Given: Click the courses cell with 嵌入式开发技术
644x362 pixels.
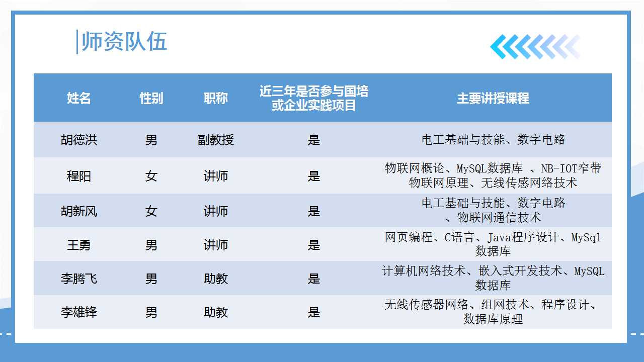Looking at the screenshot, I should (493, 278).
